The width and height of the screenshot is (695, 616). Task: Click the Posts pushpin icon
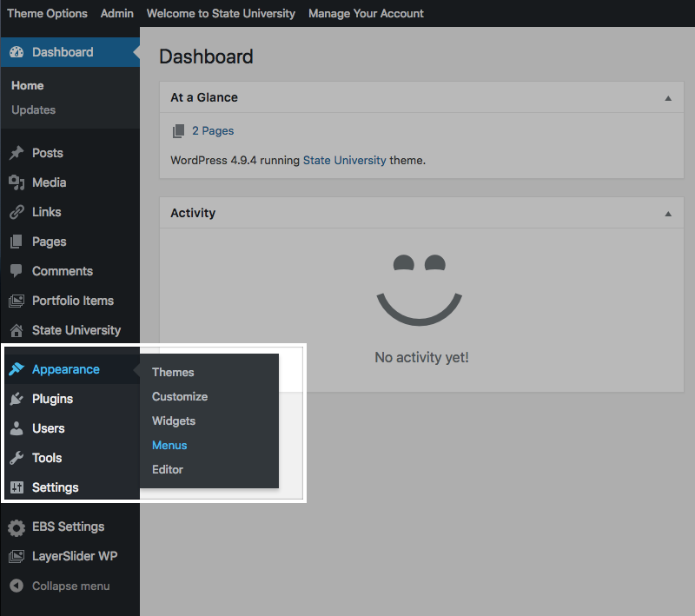coord(17,153)
